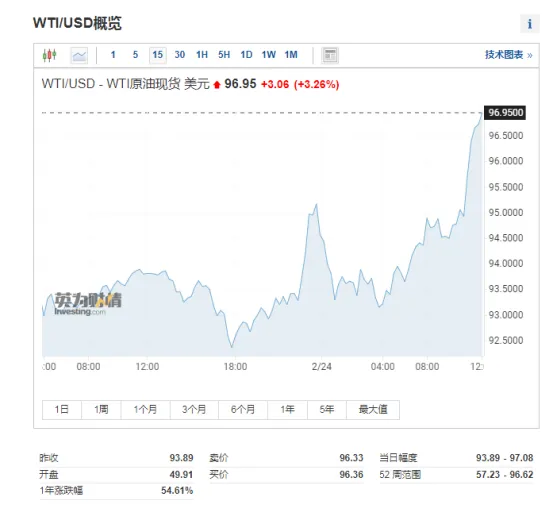Click the WTI/USD概览 heading
The image size is (554, 521).
pyautogui.click(x=77, y=23)
